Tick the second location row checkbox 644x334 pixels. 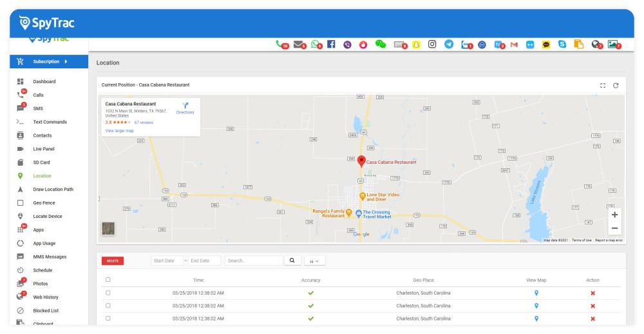[x=108, y=306]
